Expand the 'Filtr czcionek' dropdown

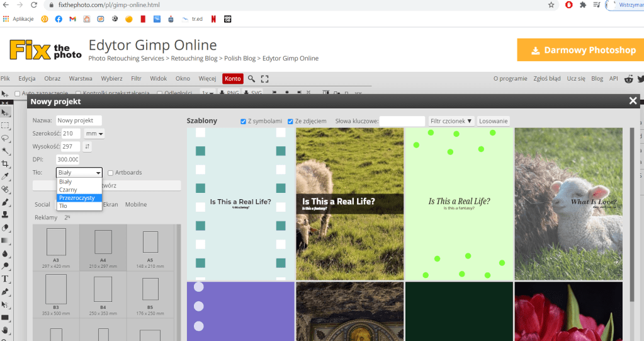451,121
